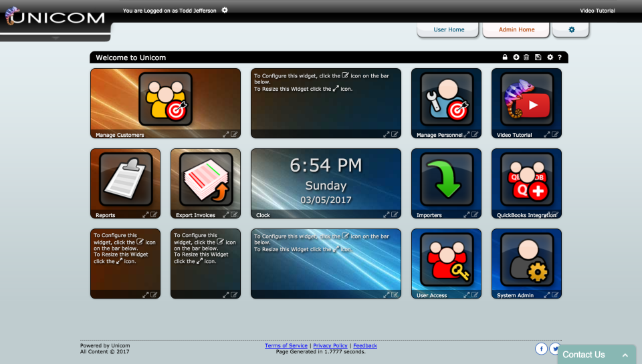Click edit icon on Reports widget
The width and height of the screenshot is (642, 364).
point(154,214)
